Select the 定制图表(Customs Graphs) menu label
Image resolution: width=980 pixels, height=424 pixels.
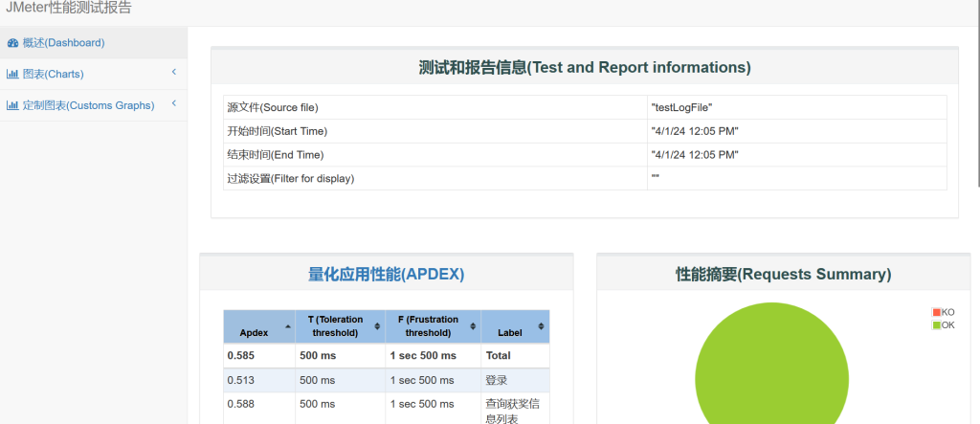[x=88, y=105]
